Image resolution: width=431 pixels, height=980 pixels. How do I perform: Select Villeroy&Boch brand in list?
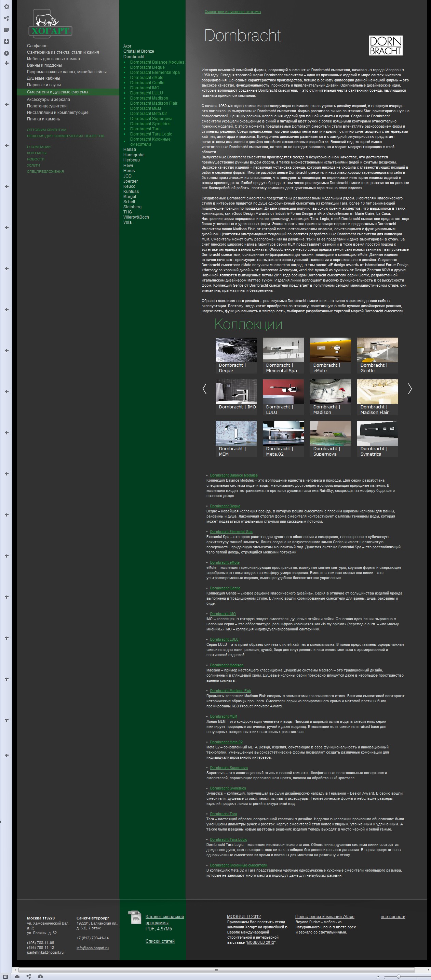click(136, 217)
